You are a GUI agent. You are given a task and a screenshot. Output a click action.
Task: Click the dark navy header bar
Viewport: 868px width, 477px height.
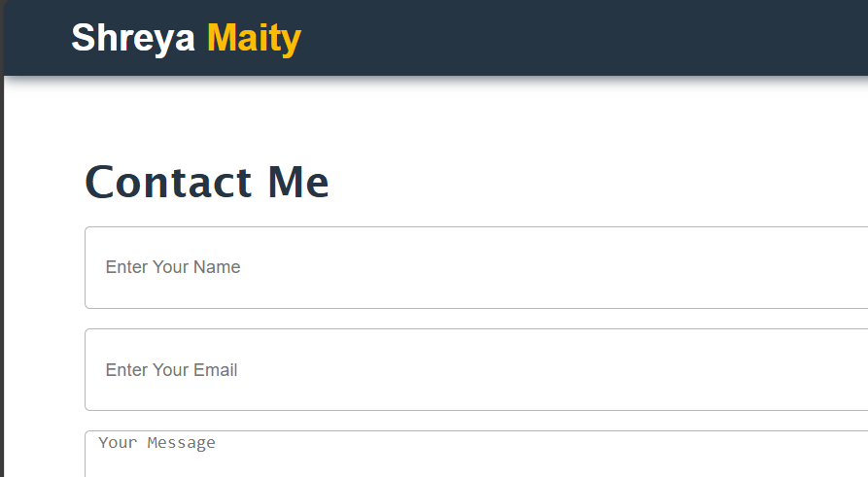pyautogui.click(x=583, y=38)
